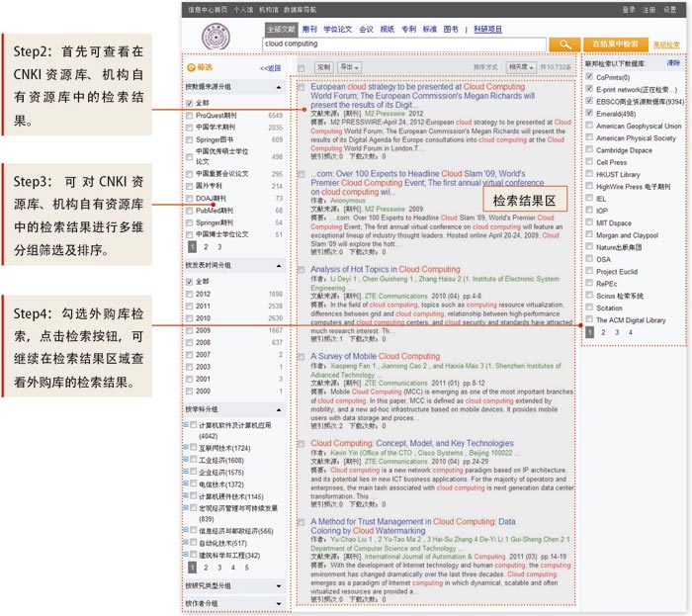Click the <<返回 link
The height and width of the screenshot is (616, 692).
(270, 68)
